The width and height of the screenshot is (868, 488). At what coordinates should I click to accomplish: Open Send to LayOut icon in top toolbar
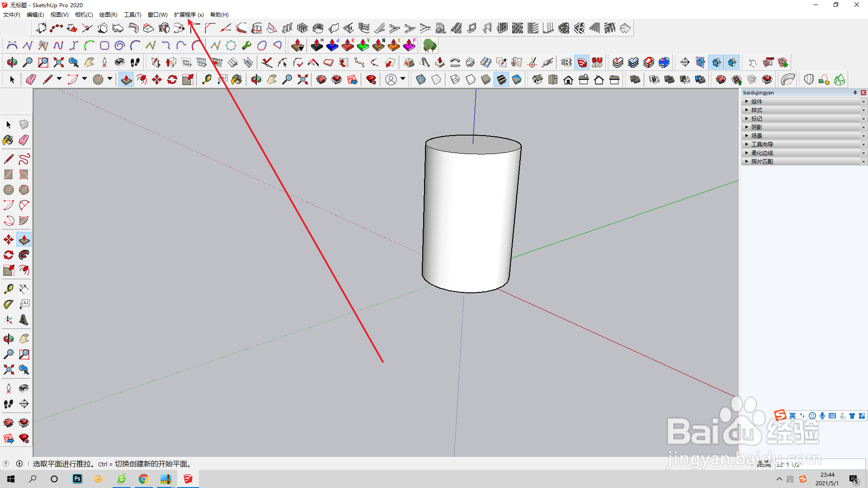pos(352,80)
